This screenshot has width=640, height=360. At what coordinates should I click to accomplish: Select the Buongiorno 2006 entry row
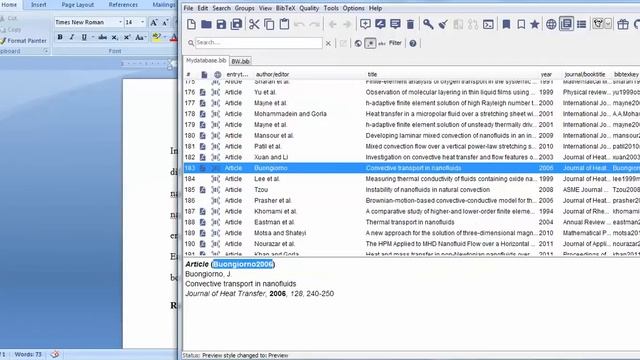[x=411, y=168]
